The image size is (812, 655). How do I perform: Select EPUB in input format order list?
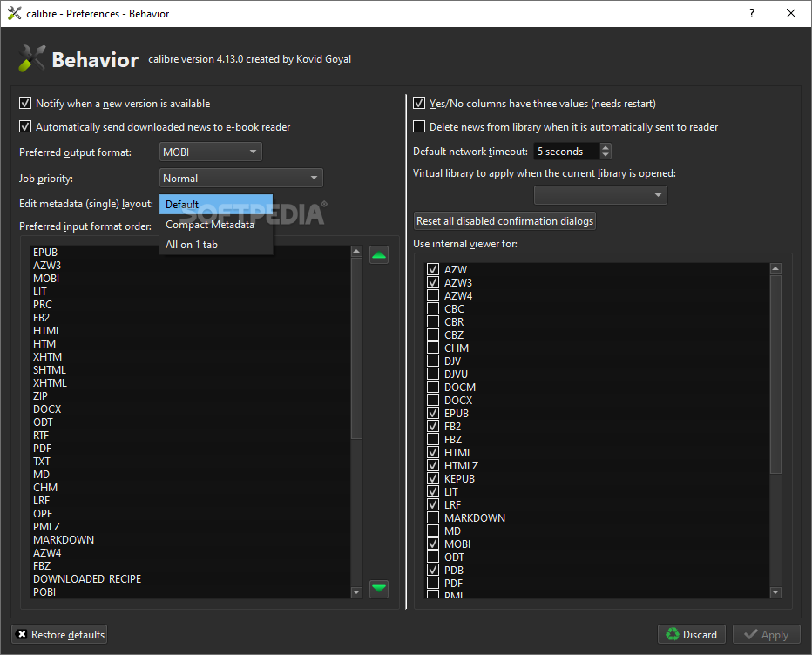pos(190,253)
